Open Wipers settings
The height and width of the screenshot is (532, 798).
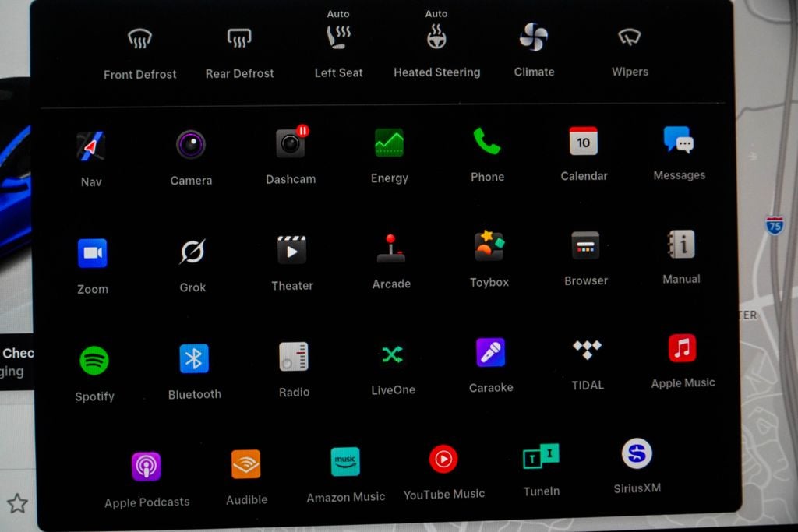click(x=630, y=37)
